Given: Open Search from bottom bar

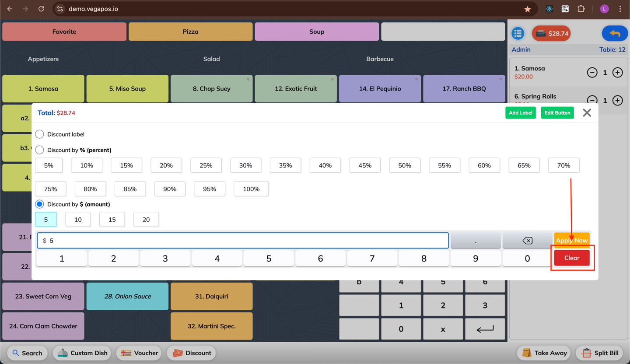Looking at the screenshot, I should 28,353.
